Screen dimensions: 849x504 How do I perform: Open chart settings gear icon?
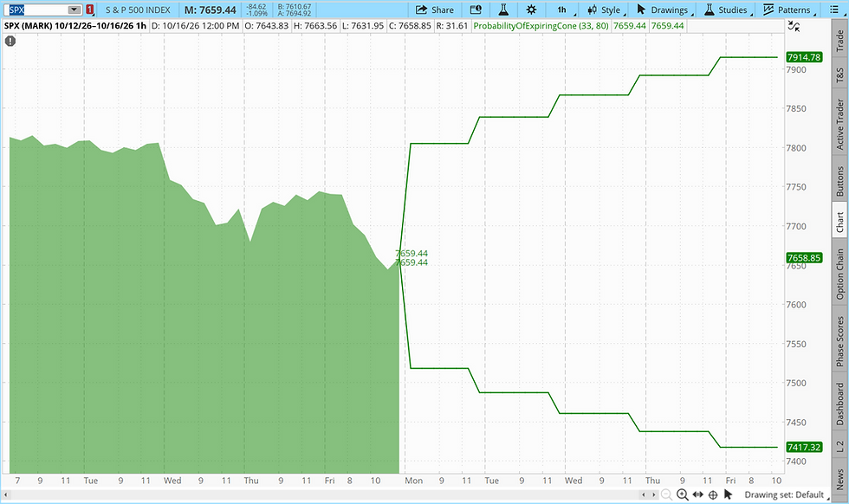coord(532,10)
